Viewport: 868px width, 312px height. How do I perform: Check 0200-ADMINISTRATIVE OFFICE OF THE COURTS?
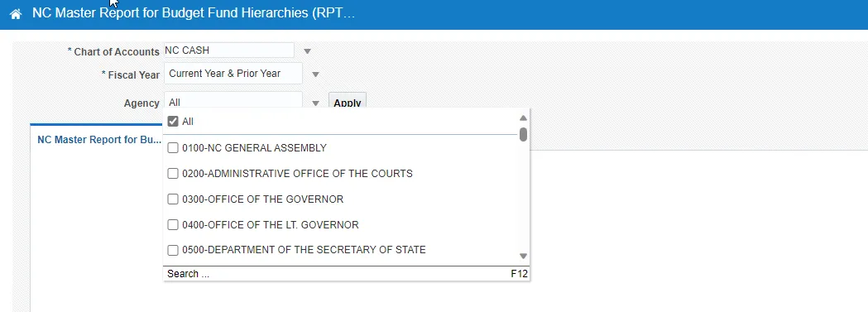click(173, 173)
